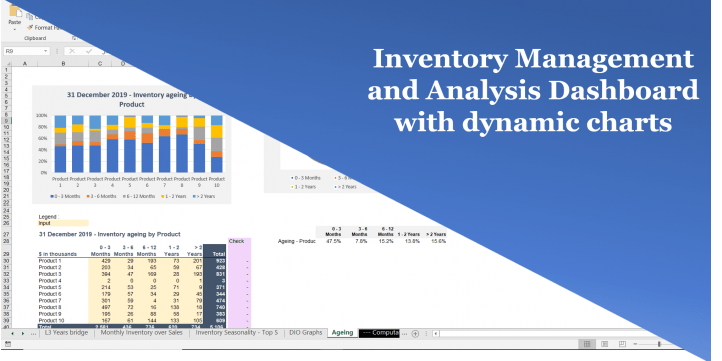Switch to Page Layout view
This screenshot has height=361, width=722.
[605, 344]
